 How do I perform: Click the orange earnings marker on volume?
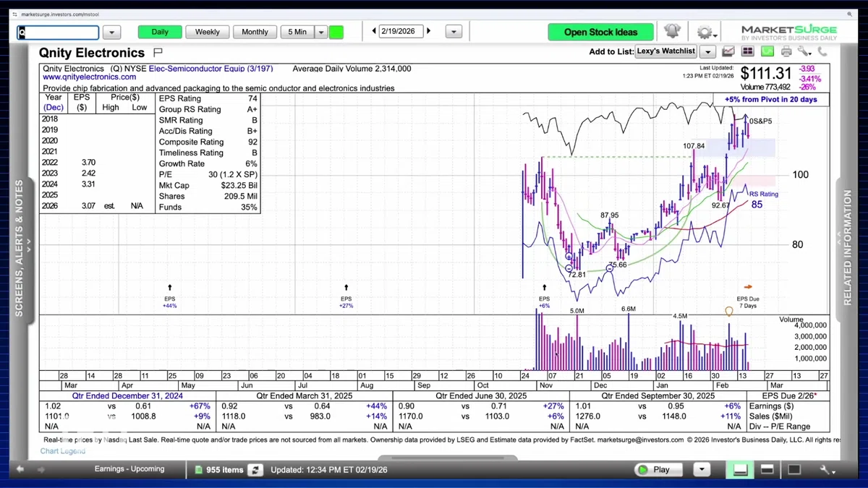(x=729, y=312)
